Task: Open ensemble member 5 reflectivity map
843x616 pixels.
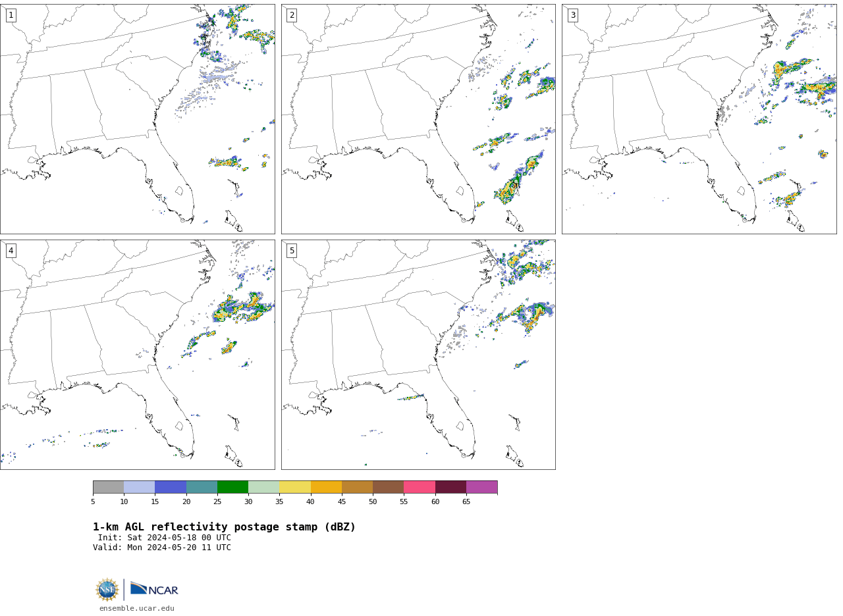Action: (418, 355)
